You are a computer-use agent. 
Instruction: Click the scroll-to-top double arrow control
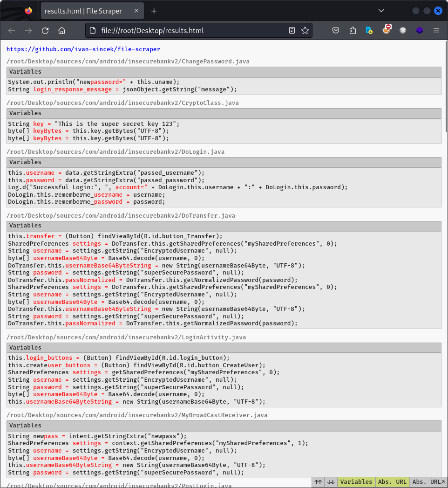[x=318, y=482]
